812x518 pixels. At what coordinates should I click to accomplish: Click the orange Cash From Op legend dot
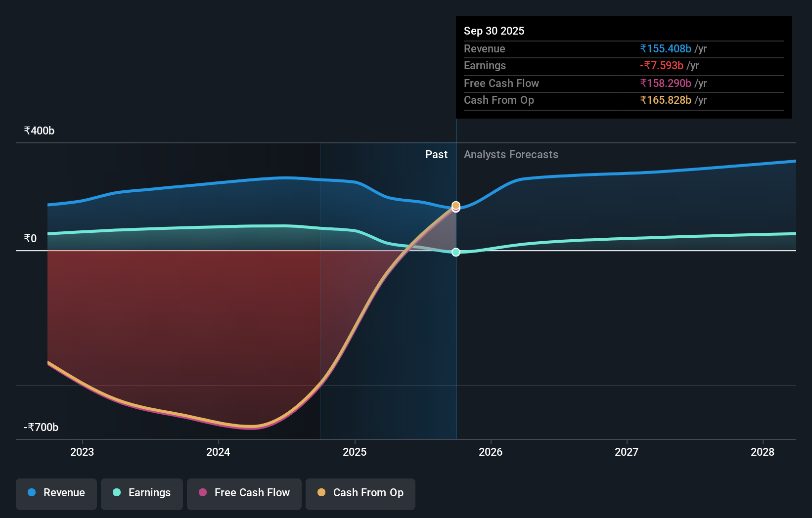(322, 493)
